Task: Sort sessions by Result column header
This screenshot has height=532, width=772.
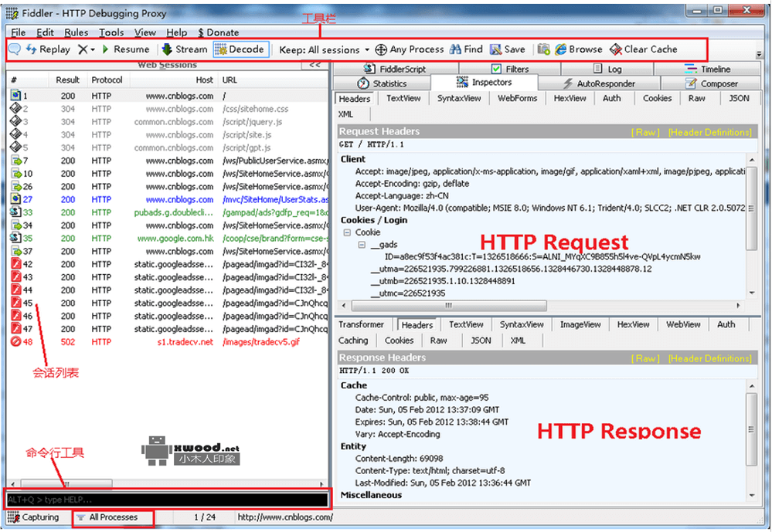Action: pos(67,80)
